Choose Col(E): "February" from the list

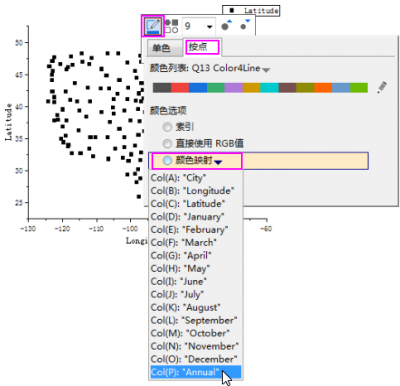(195, 230)
